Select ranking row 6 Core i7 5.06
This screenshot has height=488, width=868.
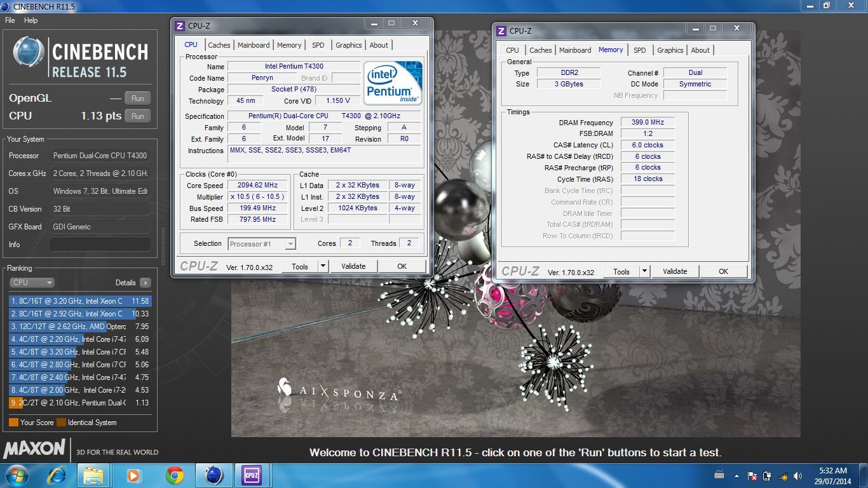[x=80, y=365]
